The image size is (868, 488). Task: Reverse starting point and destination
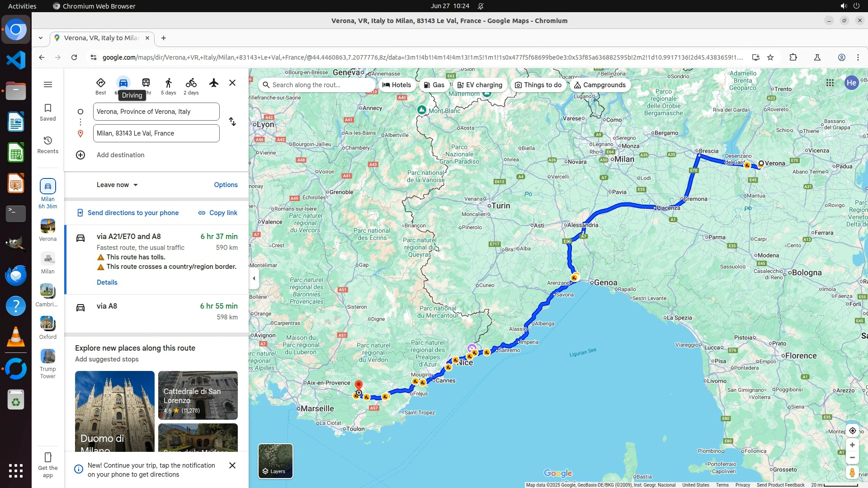pyautogui.click(x=232, y=122)
